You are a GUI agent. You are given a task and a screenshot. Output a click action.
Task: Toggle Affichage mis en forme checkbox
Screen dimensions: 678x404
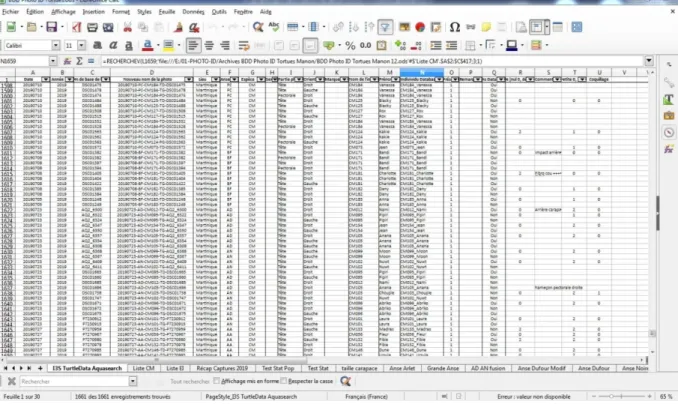click(217, 381)
